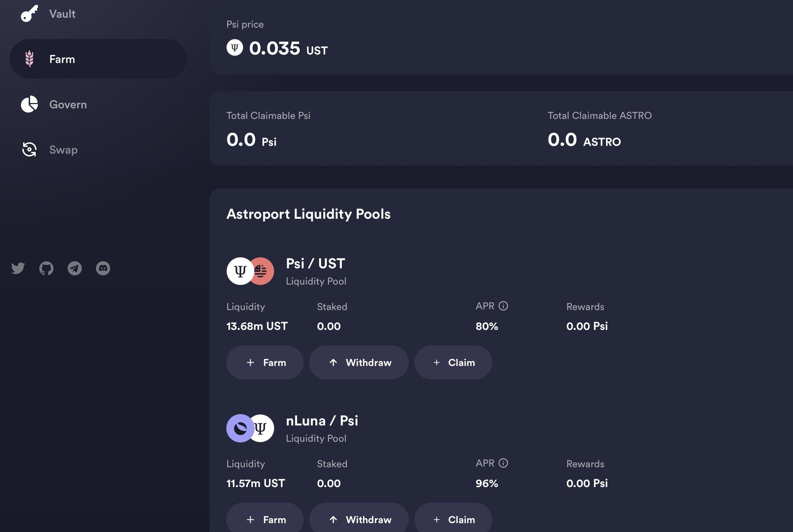793x532 pixels.
Task: Open the Vault page from sidebar
Action: pyautogui.click(x=62, y=14)
